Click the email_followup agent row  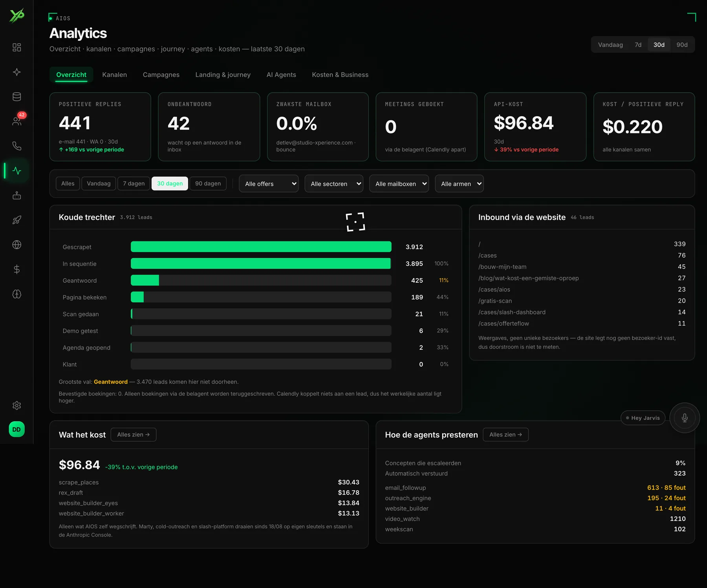(535, 488)
